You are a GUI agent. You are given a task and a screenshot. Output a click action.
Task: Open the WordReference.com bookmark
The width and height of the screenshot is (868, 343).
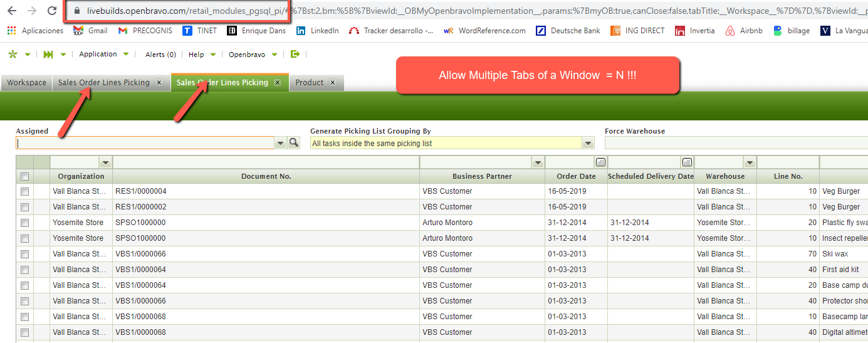(484, 30)
